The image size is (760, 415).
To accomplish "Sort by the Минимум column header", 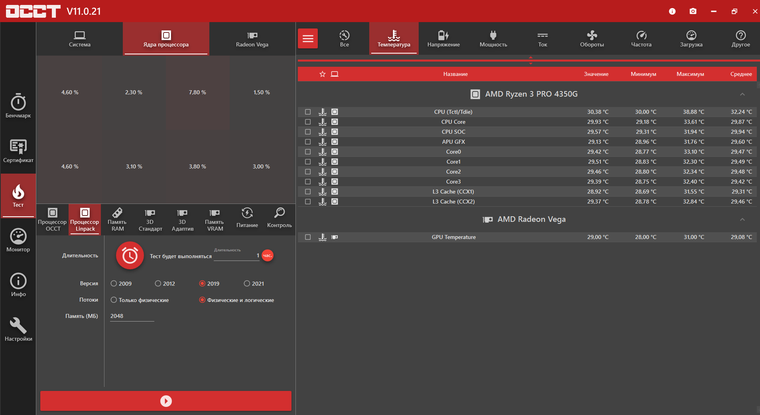I will [x=643, y=74].
